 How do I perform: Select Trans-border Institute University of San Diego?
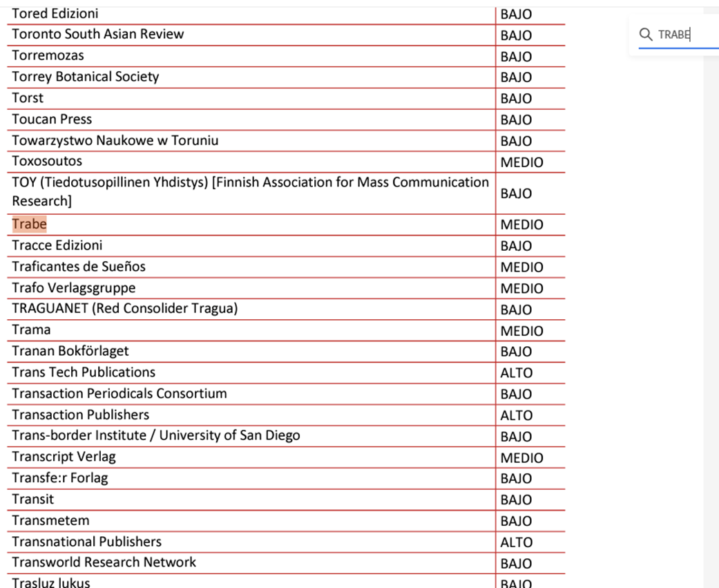156,436
